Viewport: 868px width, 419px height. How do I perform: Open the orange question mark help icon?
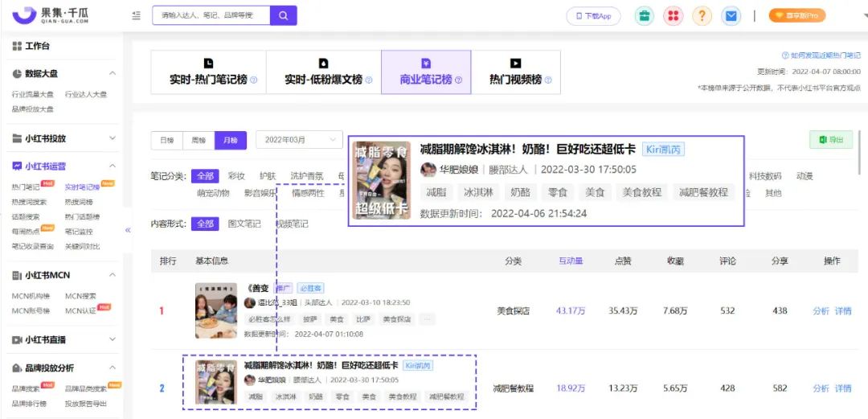click(702, 15)
